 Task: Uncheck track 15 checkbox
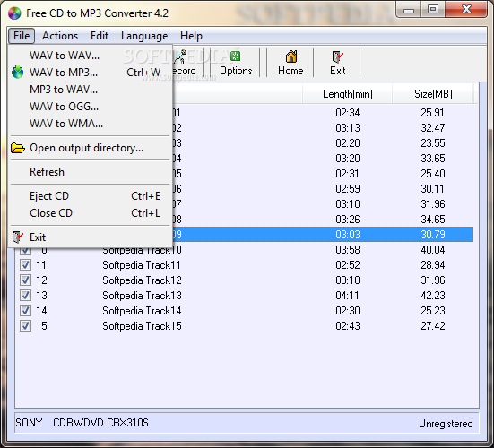click(25, 325)
